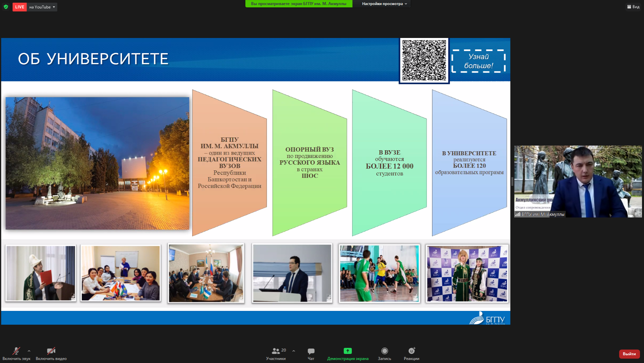Viewport: 644px width, 363px height.
Task: Open reactions menu (Реакции)
Action: [x=411, y=354]
